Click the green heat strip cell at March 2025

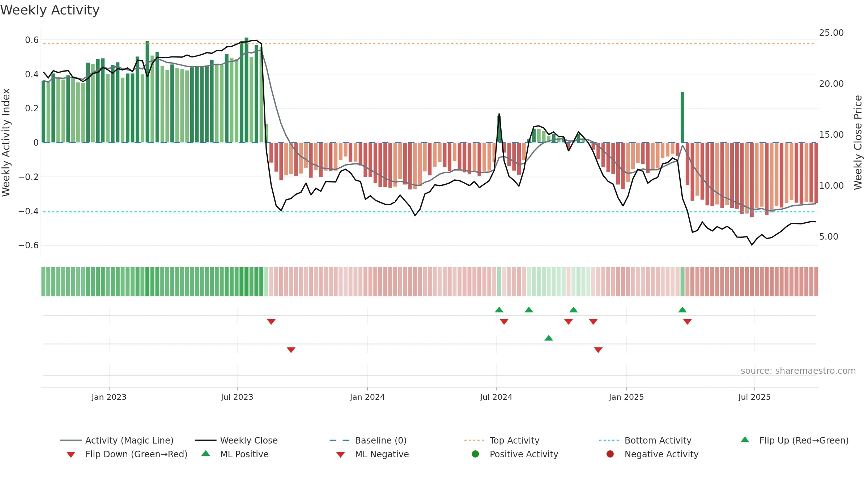coord(682,282)
